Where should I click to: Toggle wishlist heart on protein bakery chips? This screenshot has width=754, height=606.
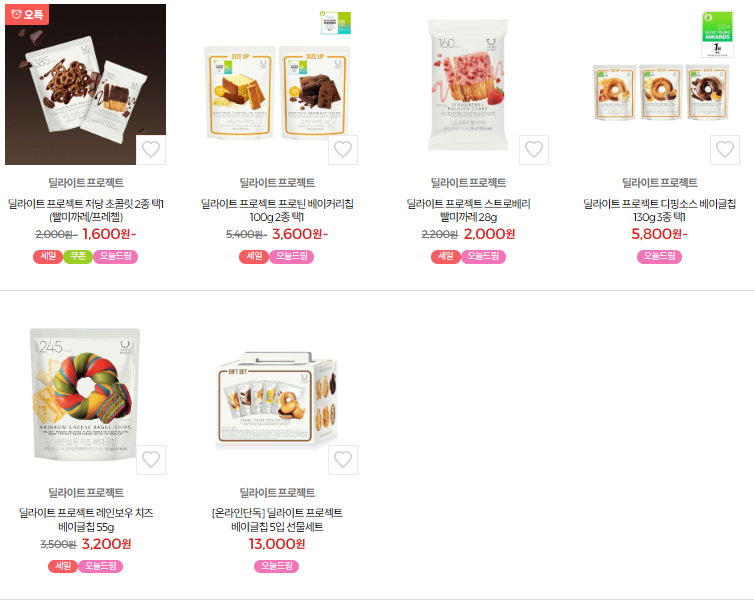[343, 150]
